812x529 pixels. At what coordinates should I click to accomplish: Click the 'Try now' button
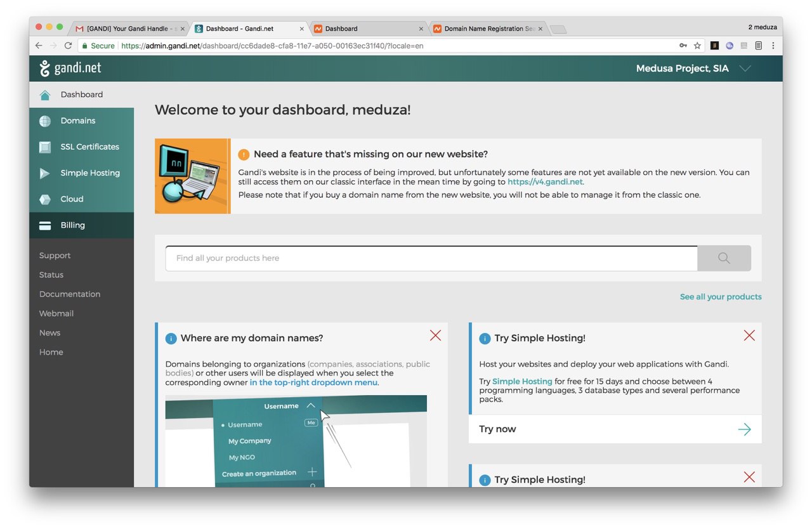(x=615, y=429)
